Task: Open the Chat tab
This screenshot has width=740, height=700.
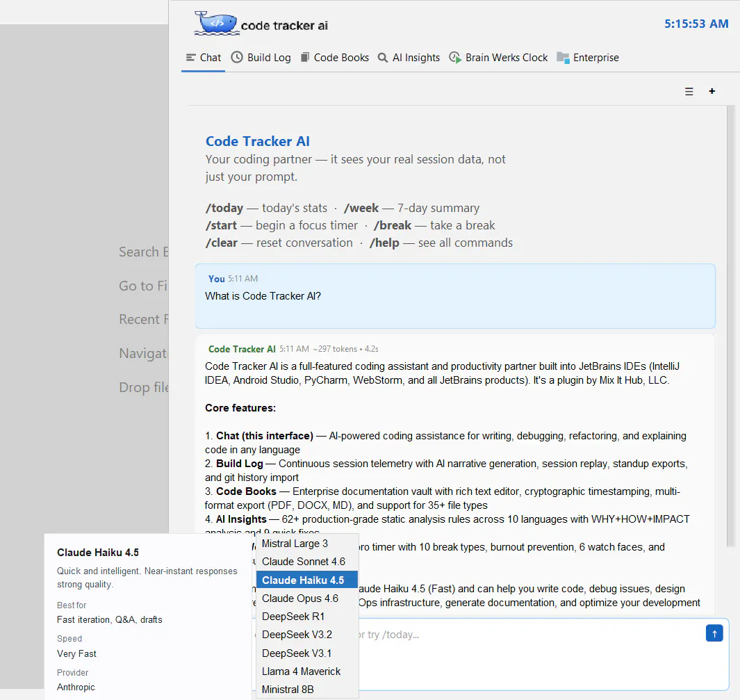Action: point(204,58)
